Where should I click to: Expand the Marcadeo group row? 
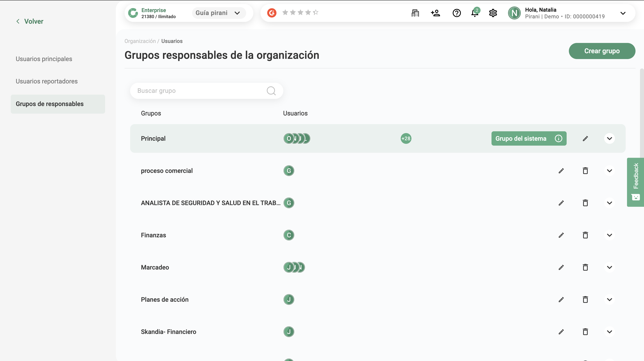(610, 267)
